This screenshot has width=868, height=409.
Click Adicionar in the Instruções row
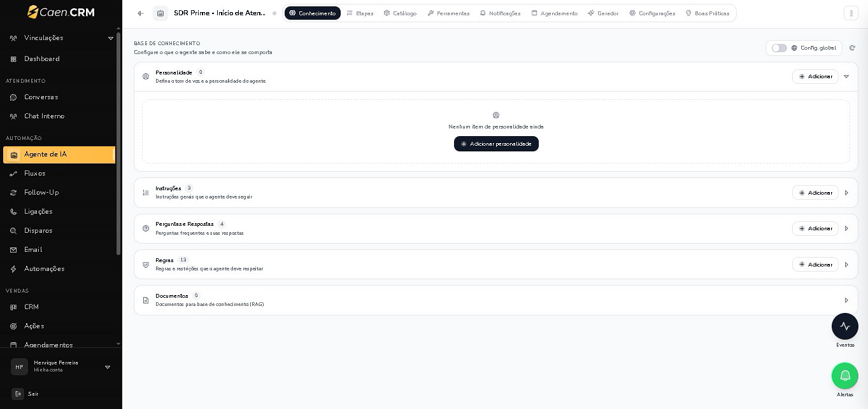pyautogui.click(x=815, y=193)
